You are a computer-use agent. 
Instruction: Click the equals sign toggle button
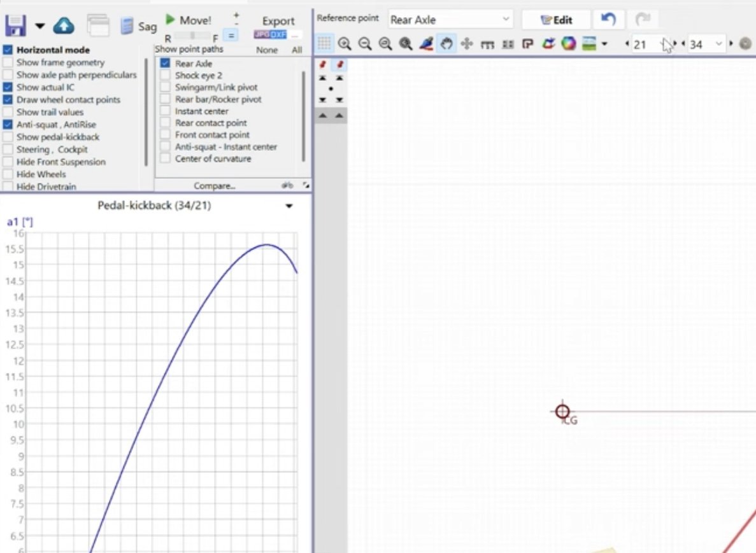tap(231, 36)
